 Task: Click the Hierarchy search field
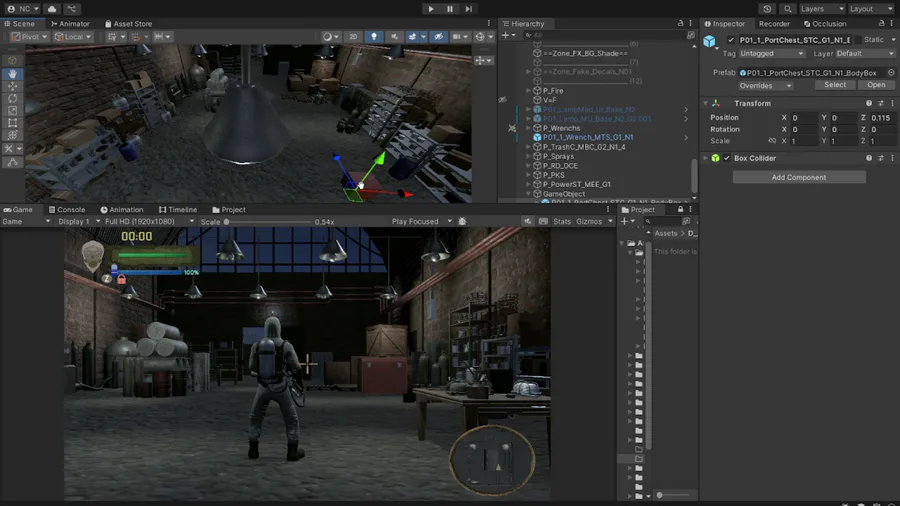pos(604,35)
